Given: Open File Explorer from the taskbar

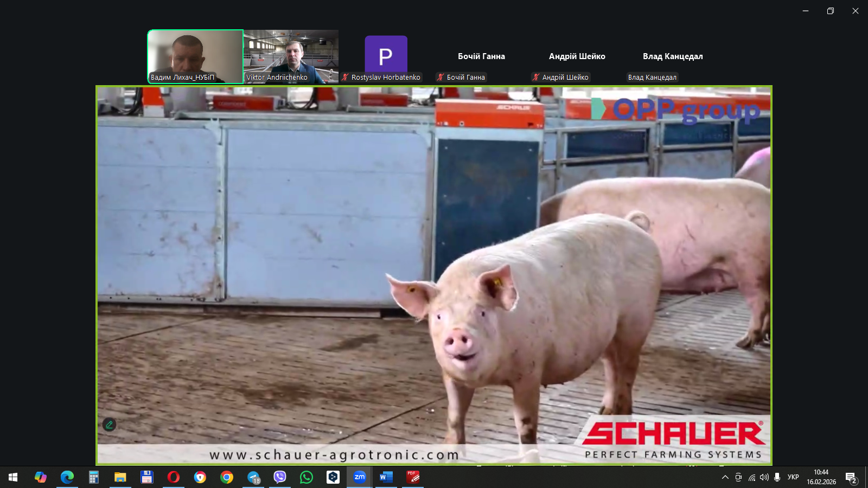Looking at the screenshot, I should [120, 477].
